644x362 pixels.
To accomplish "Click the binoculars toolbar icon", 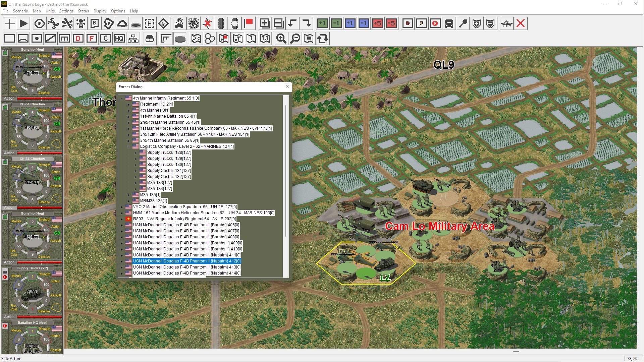I will (x=150, y=39).
